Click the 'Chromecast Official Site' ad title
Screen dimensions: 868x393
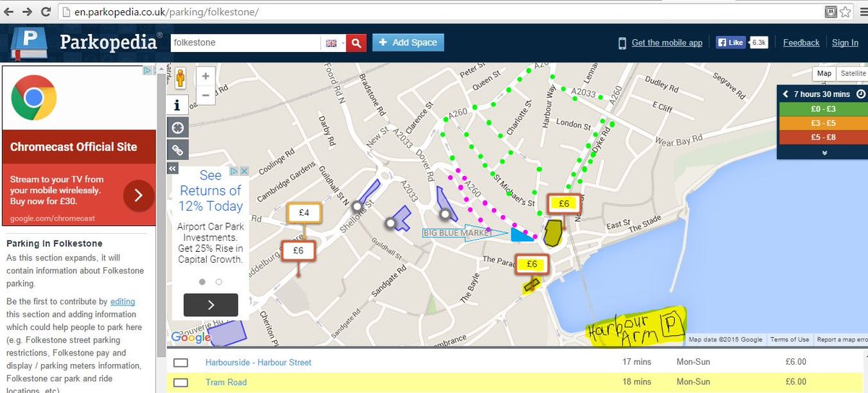[74, 147]
